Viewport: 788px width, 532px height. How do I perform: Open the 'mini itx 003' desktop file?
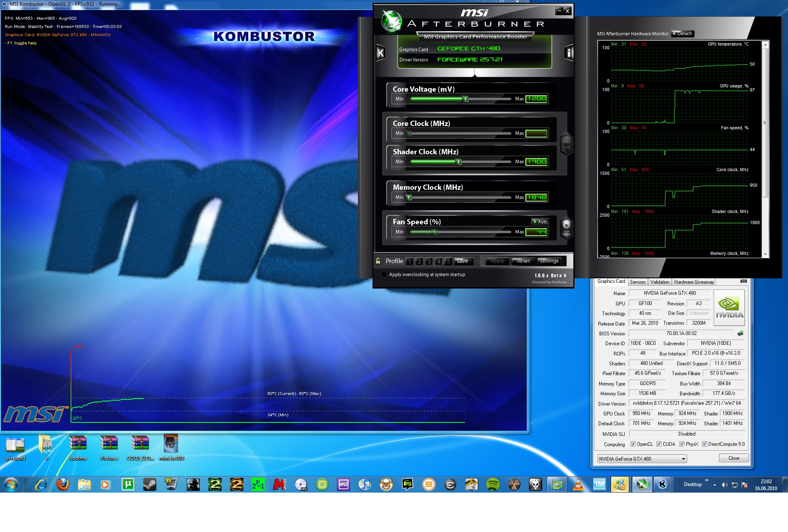click(171, 448)
